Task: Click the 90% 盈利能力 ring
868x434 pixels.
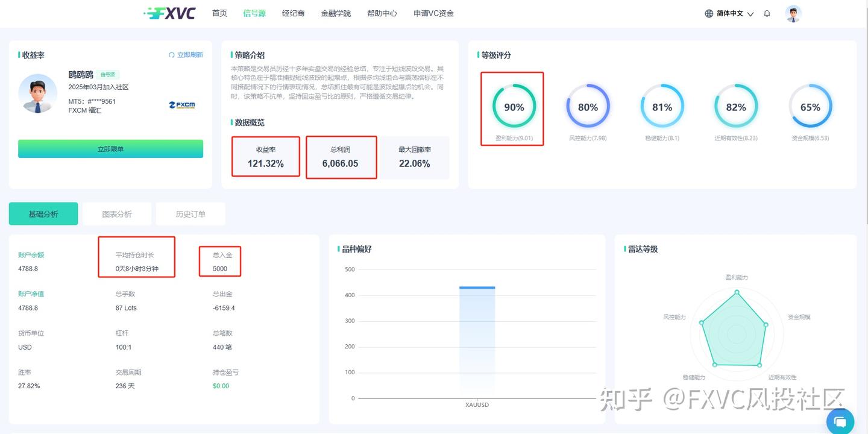Action: [514, 107]
